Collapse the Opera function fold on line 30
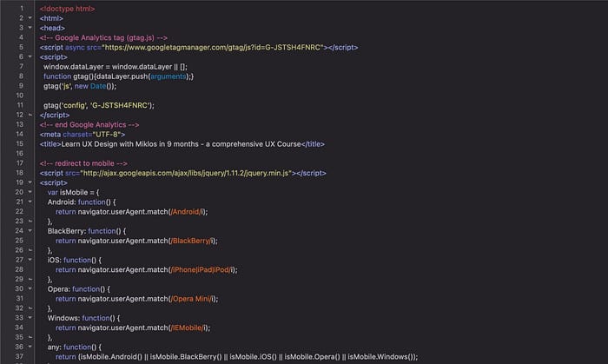 pyautogui.click(x=30, y=288)
